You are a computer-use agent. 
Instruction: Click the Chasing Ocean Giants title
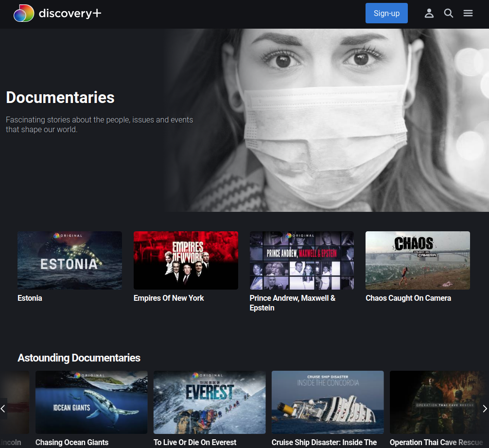tap(72, 442)
